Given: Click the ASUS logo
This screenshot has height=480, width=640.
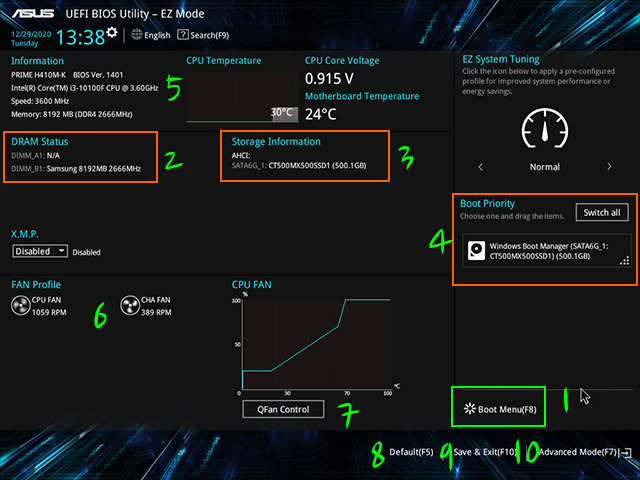Looking at the screenshot, I should pos(33,13).
